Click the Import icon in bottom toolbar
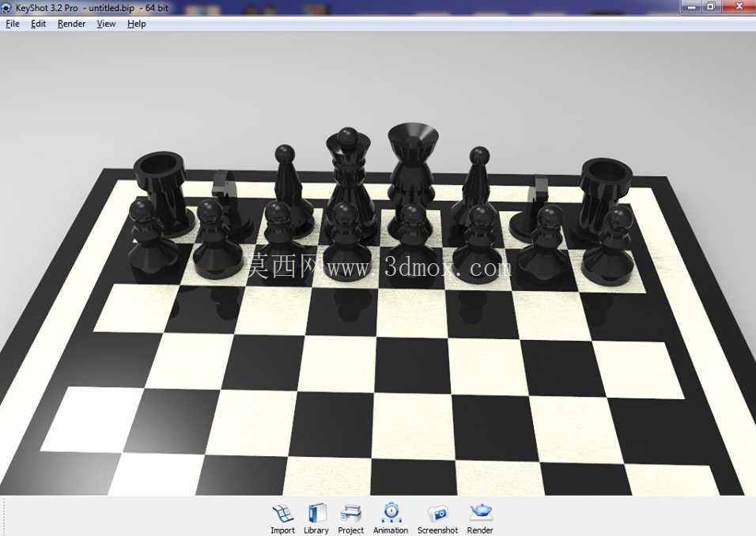 click(282, 514)
